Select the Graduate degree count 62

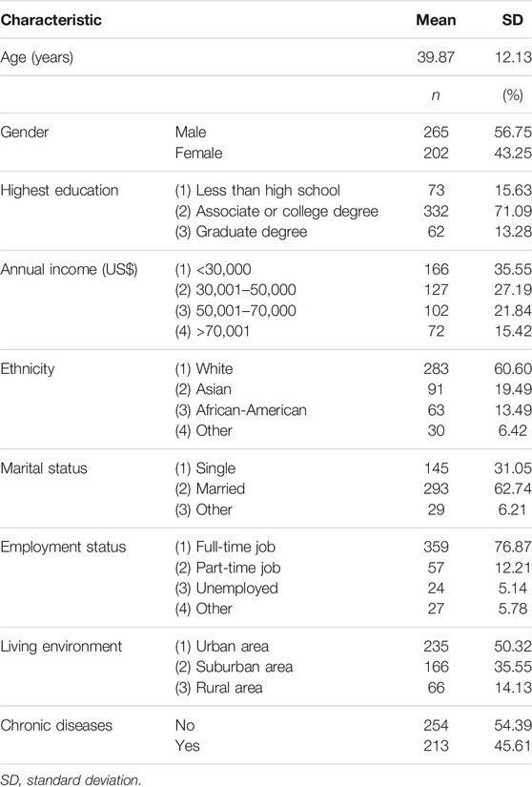(436, 232)
